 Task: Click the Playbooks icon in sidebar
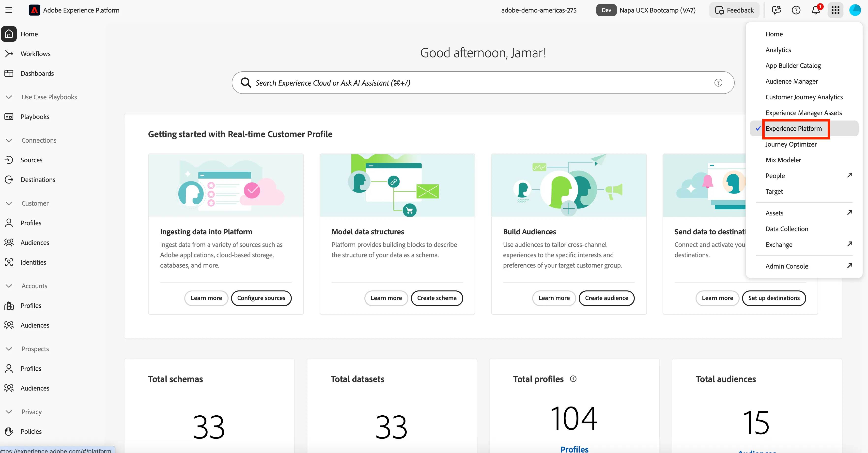pos(9,117)
